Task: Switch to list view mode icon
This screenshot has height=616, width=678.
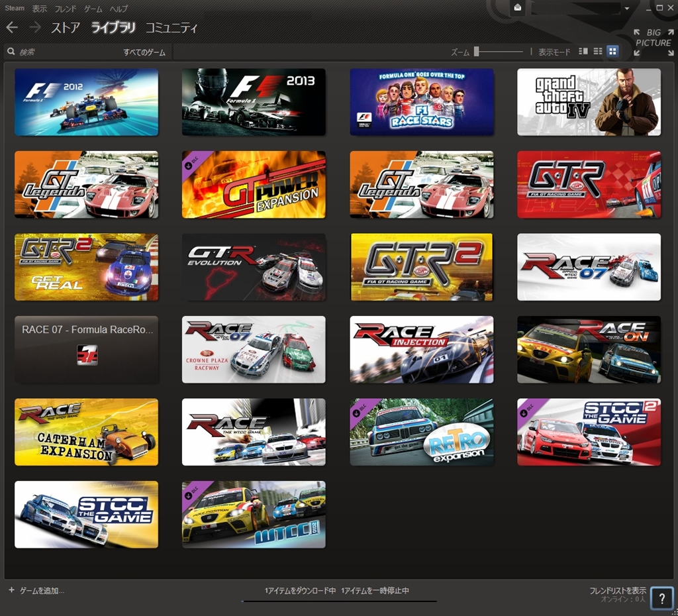Action: [x=598, y=51]
